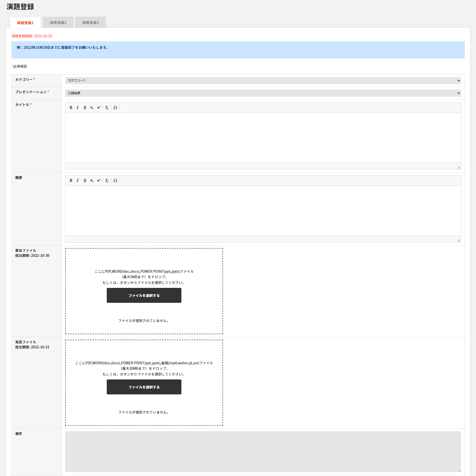Focus the 備考 textarea
The width and height of the screenshot is (476, 476).
click(x=263, y=451)
